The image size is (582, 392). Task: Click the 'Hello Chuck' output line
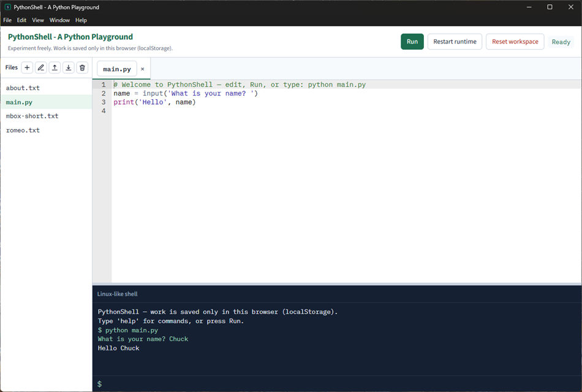[x=118, y=348]
